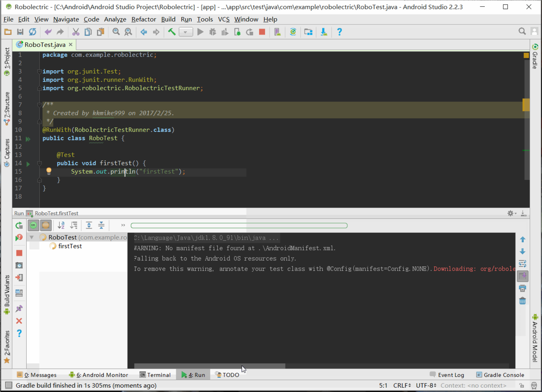The height and width of the screenshot is (392, 542).
Task: Open the Run panel settings gear dropdown
Action: pyautogui.click(x=512, y=213)
